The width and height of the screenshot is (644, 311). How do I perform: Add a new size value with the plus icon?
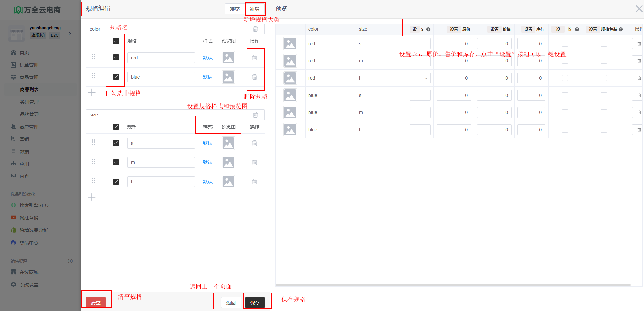point(92,197)
